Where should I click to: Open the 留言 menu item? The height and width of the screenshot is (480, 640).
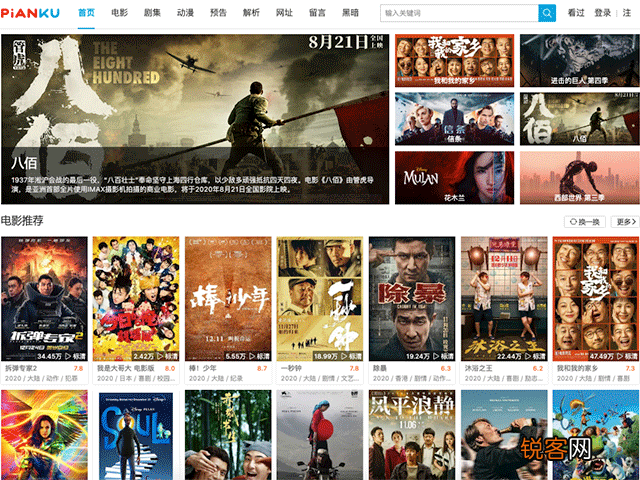317,13
